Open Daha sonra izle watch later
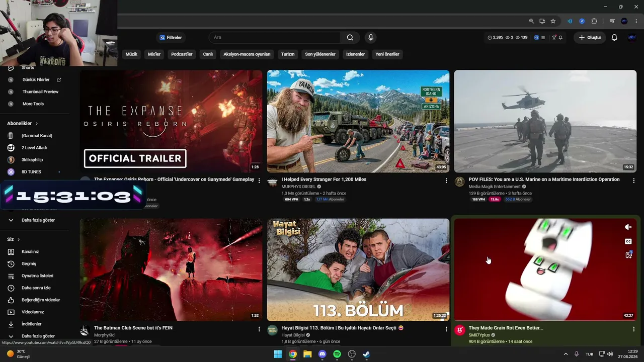 pyautogui.click(x=35, y=288)
